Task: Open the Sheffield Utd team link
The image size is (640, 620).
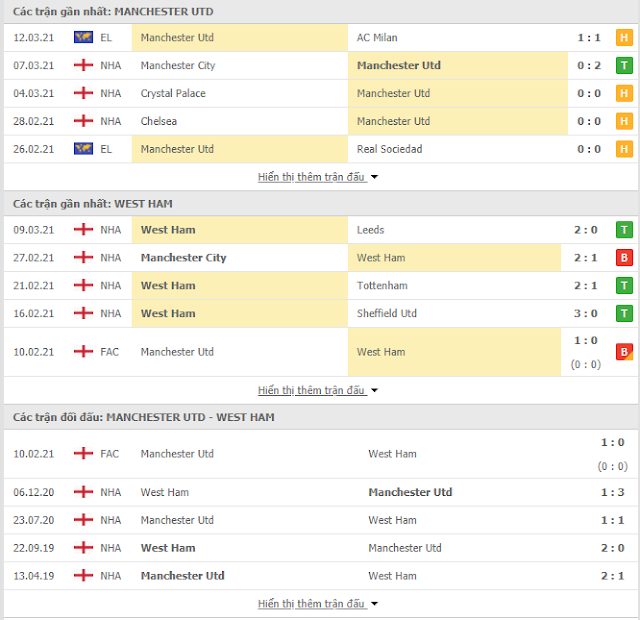Action: 387,313
